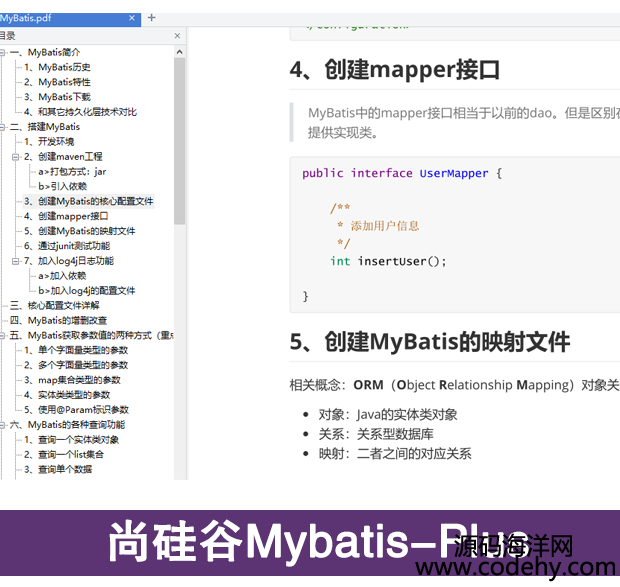Image resolution: width=620 pixels, height=587 pixels.
Task: Click the 目录 panel title
Action: 8,36
